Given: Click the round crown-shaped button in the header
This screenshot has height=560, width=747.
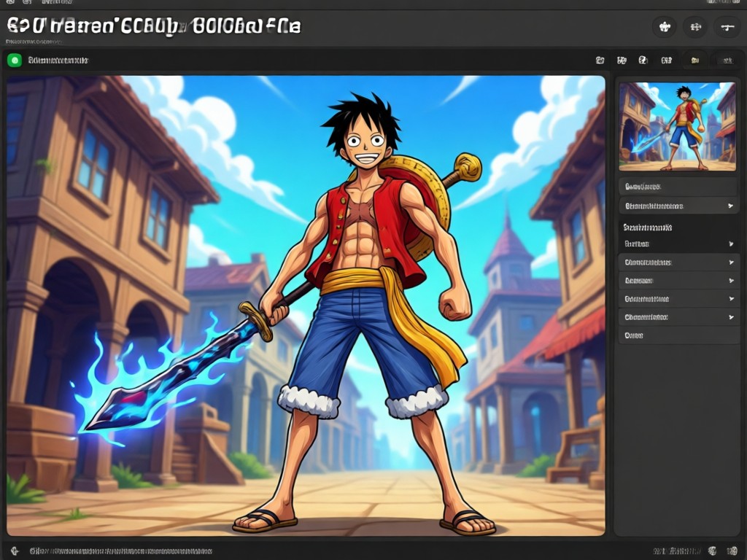Looking at the screenshot, I should [x=664, y=27].
